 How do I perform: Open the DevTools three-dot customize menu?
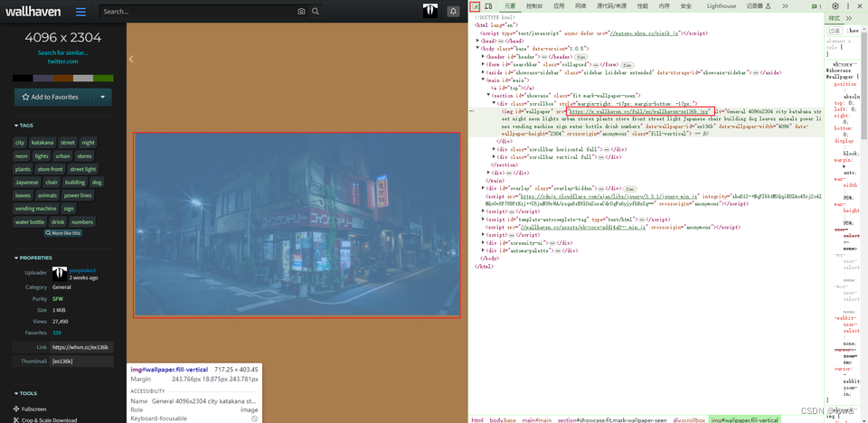click(x=847, y=6)
